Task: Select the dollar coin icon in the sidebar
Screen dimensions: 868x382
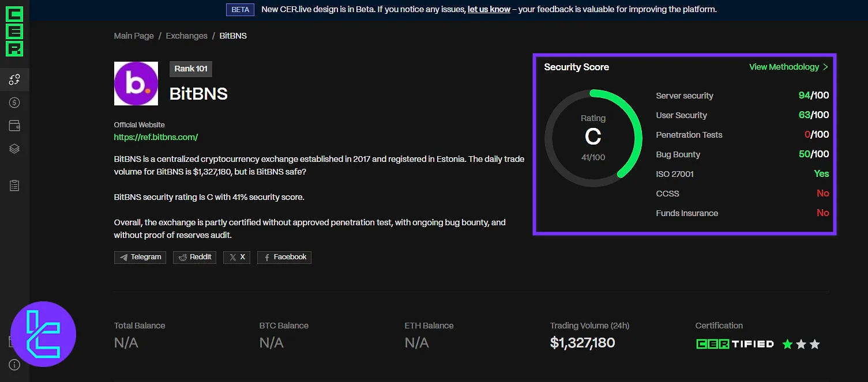Action: (14, 103)
